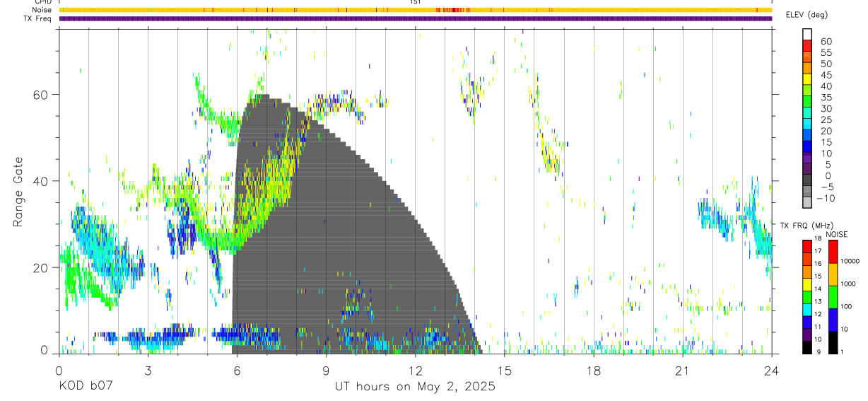Click the '35' value on ELEV scale
Image resolution: width=868 pixels, height=401 pixels.
826,98
